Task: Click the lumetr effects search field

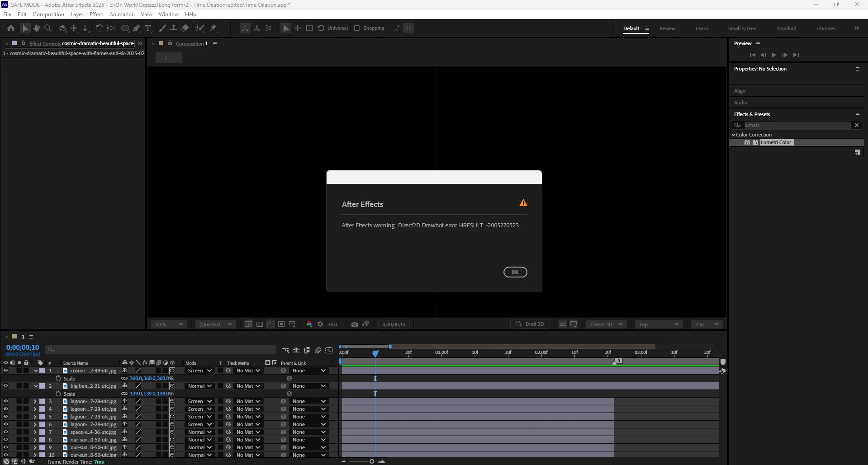Action: 797,125
